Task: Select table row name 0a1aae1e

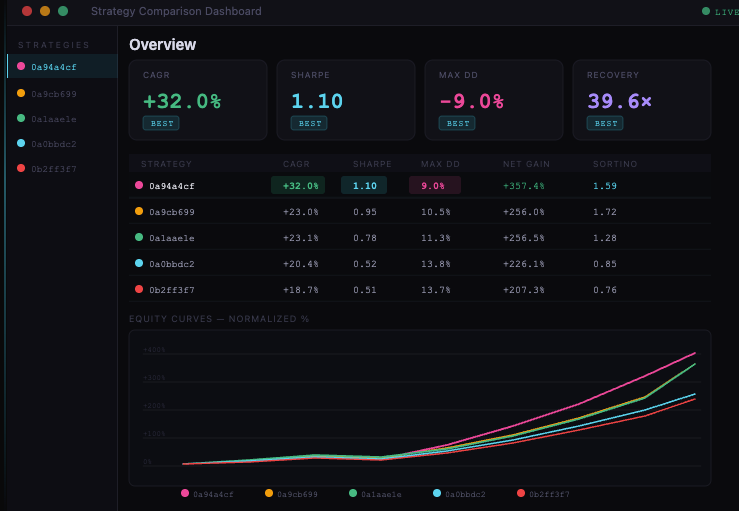Action: (x=172, y=238)
